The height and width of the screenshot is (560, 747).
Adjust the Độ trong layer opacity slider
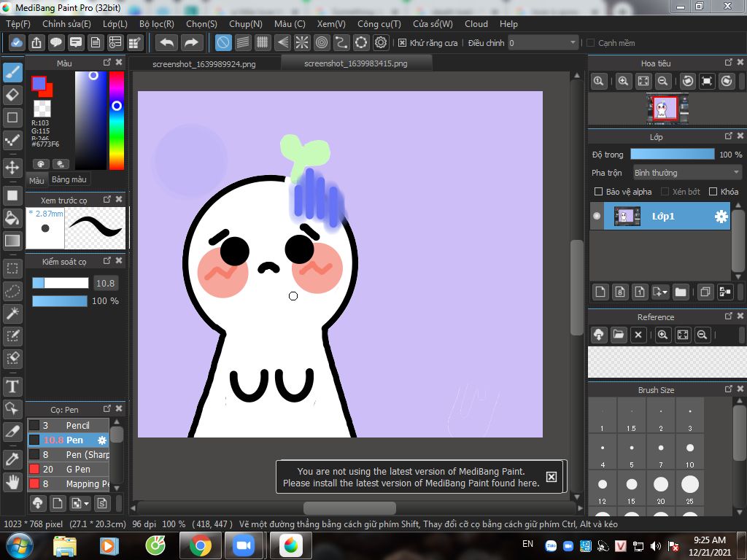pos(672,154)
